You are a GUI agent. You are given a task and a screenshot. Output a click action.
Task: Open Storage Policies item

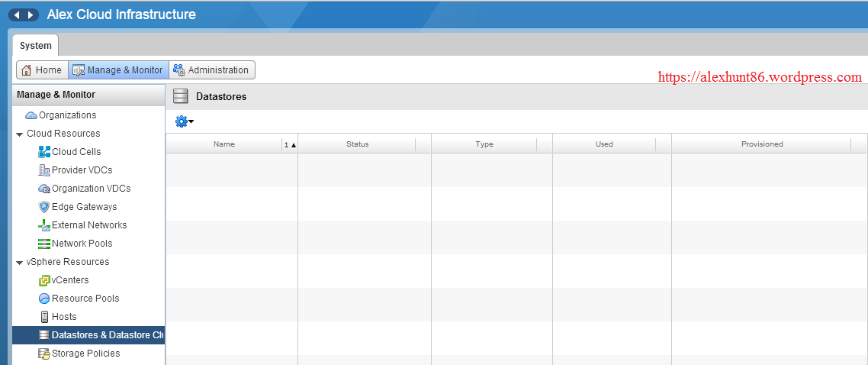click(85, 354)
